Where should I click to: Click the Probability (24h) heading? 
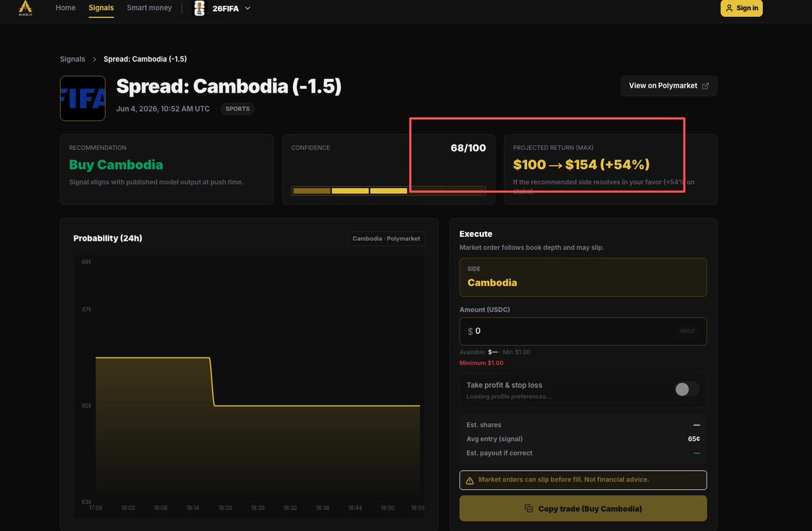click(108, 238)
